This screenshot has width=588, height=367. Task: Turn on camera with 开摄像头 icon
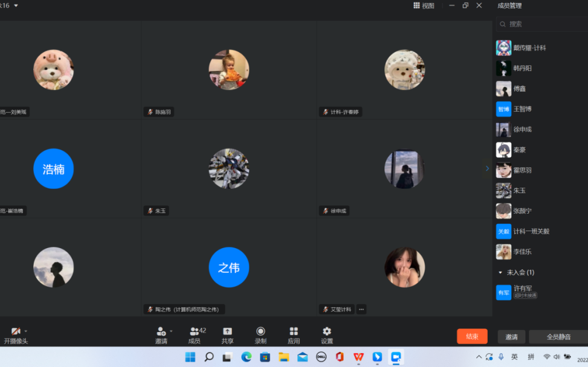click(x=16, y=331)
